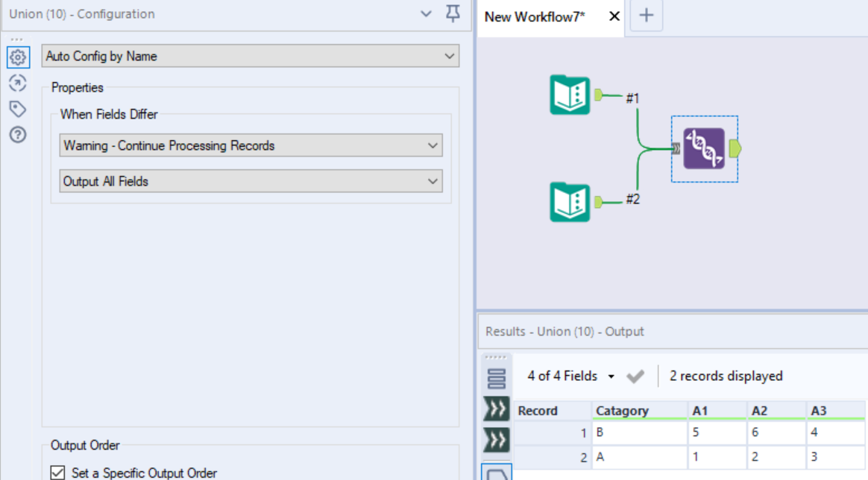The width and height of the screenshot is (868, 480).
Task: Select the lower Input Data tool on canvas
Action: pos(570,201)
